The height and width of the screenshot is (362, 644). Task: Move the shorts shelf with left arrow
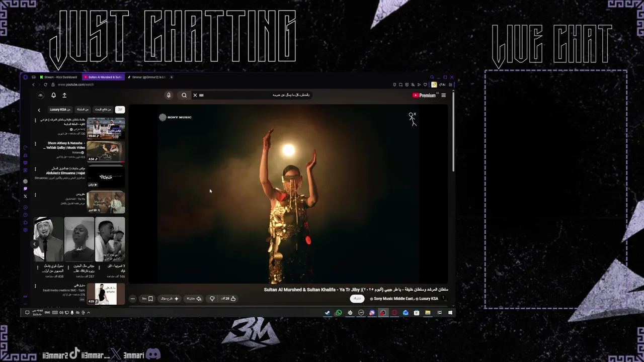click(35, 244)
